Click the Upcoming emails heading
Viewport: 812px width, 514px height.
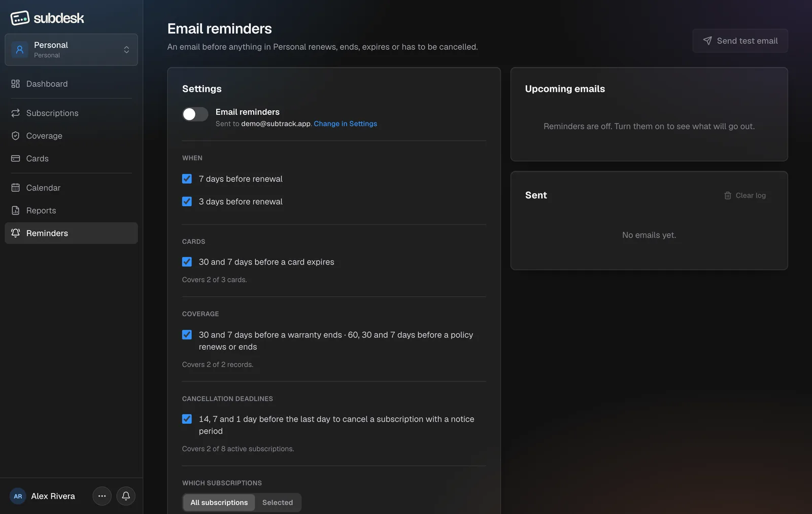(x=565, y=89)
